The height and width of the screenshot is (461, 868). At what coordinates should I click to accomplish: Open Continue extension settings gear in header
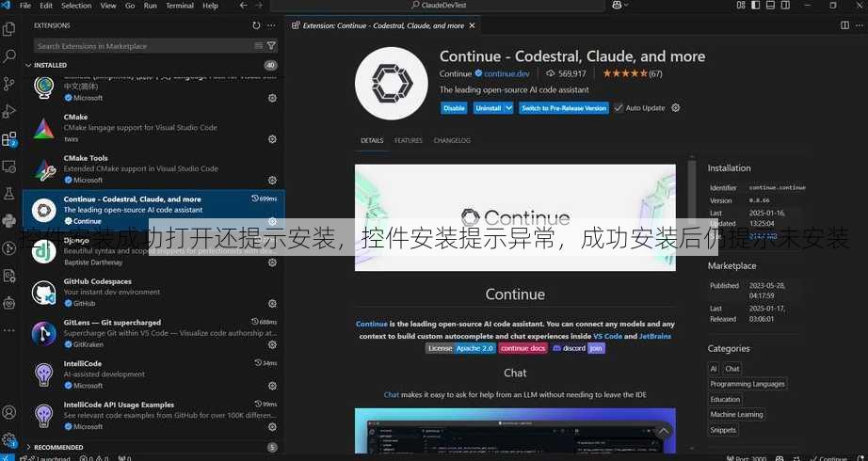(675, 108)
